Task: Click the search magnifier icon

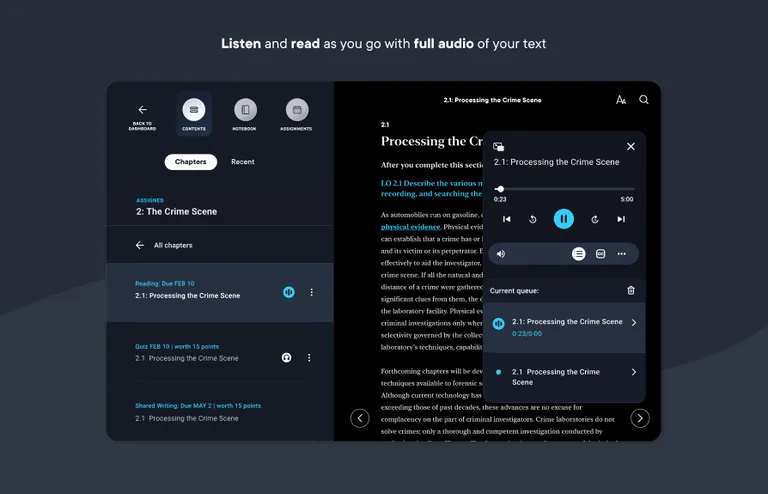Action: tap(644, 100)
